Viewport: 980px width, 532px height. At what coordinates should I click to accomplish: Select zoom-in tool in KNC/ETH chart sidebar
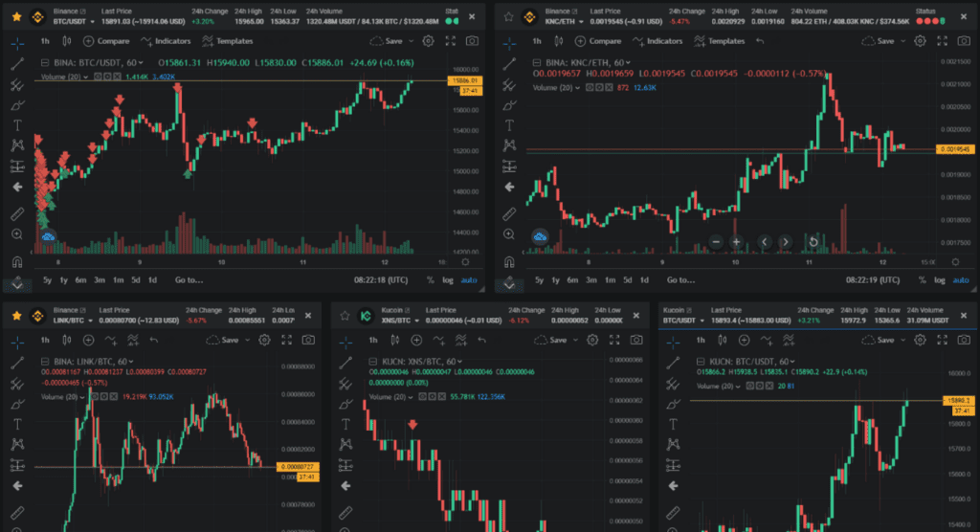pos(509,234)
